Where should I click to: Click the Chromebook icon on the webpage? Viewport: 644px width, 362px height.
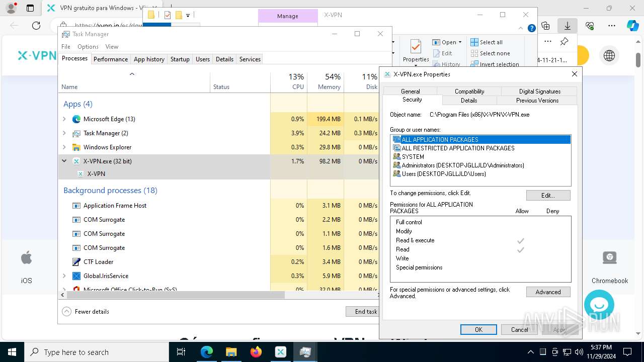pos(610,258)
